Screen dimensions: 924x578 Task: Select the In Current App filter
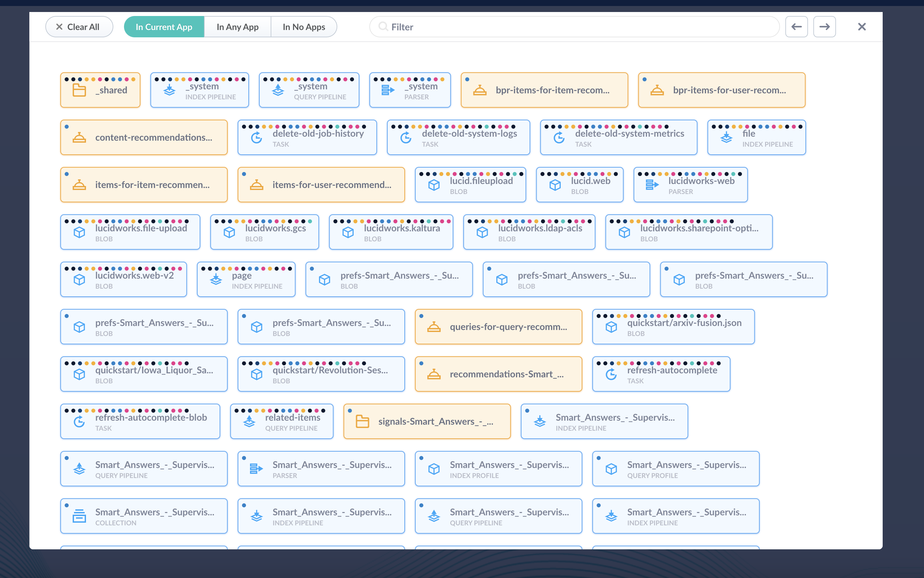point(164,27)
